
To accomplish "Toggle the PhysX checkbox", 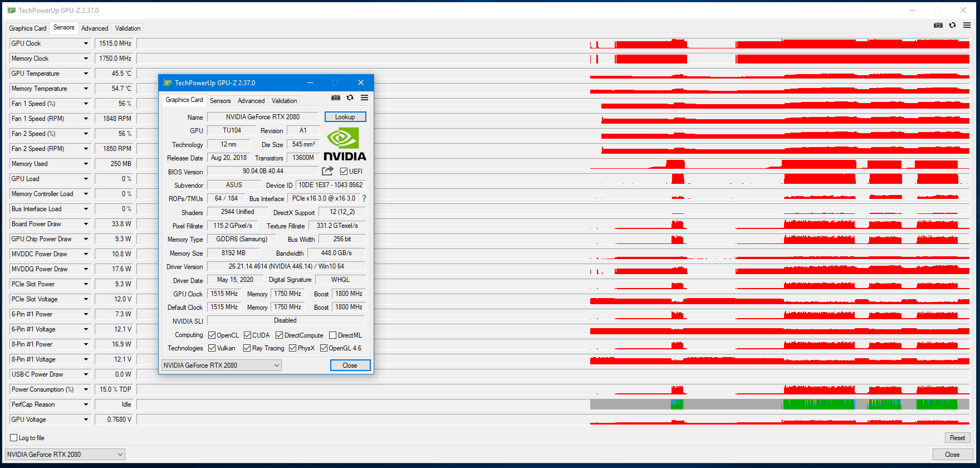I will 293,348.
